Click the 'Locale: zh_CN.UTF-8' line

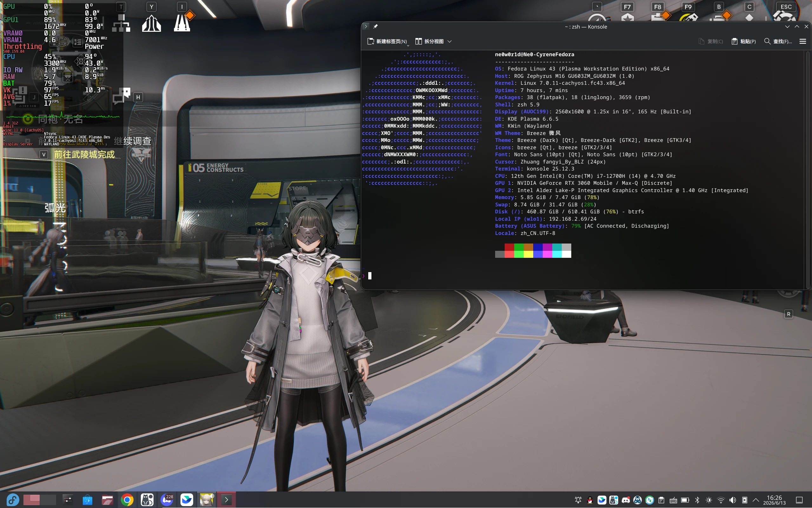pyautogui.click(x=525, y=233)
